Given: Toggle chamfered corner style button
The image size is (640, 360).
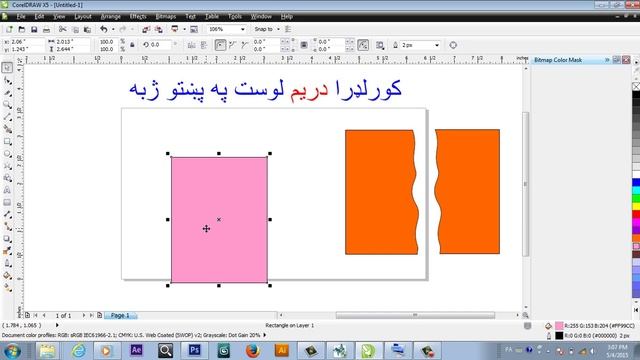Looking at the screenshot, I should pyautogui.click(x=244, y=45).
